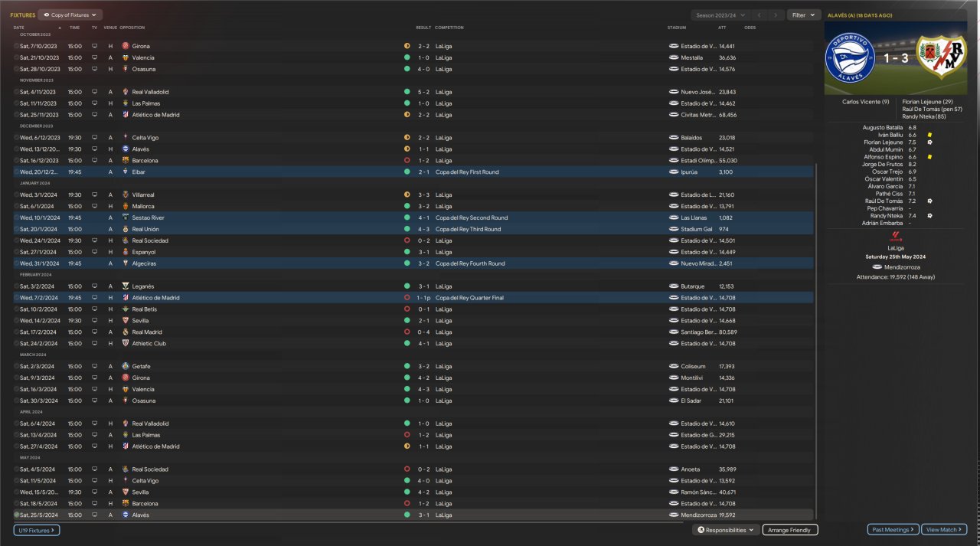Click the Getafe club badge
Image resolution: width=980 pixels, height=546 pixels.
pos(125,367)
